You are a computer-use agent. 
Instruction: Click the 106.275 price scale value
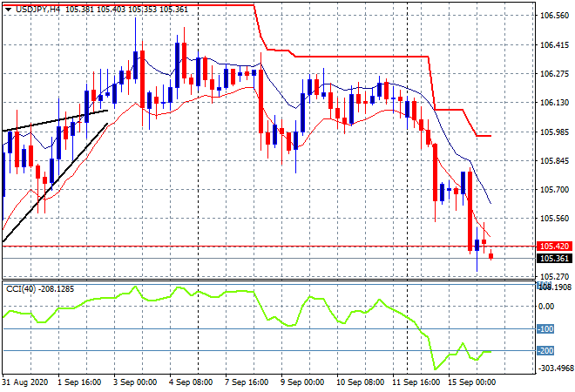(554, 74)
